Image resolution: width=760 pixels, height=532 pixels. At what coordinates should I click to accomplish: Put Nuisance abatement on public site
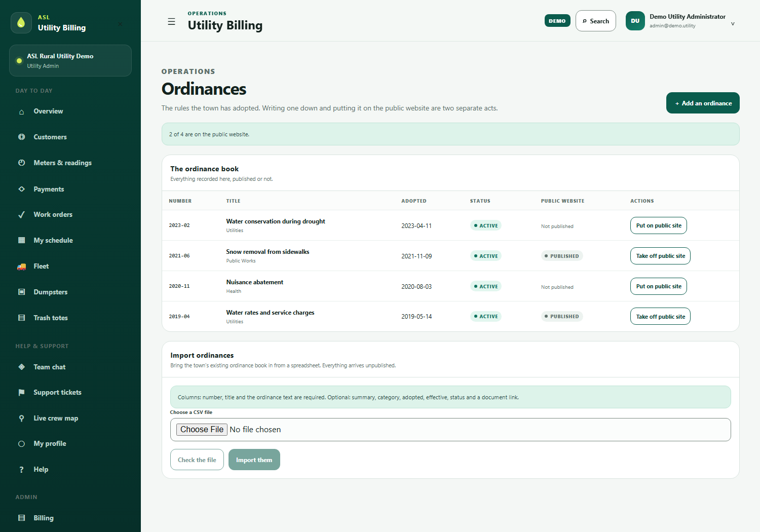pyautogui.click(x=659, y=286)
